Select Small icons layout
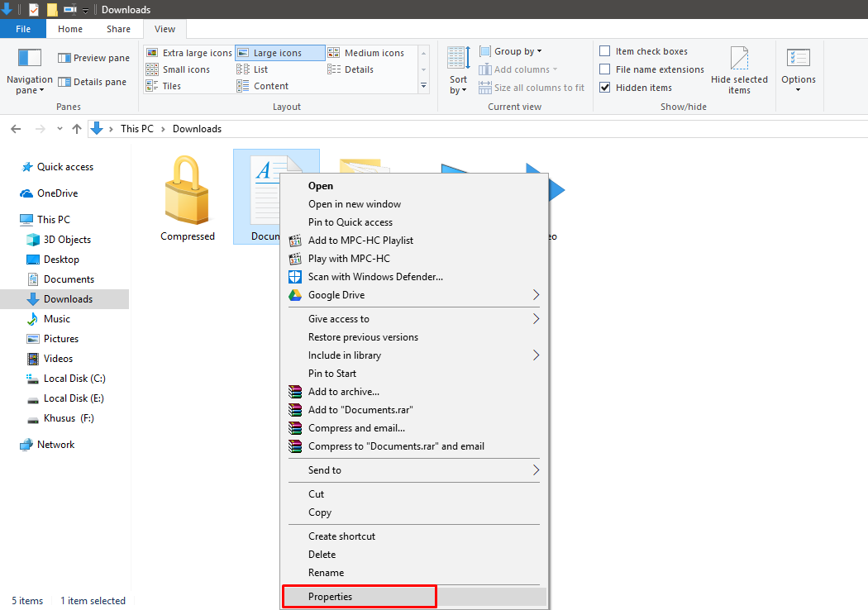 pyautogui.click(x=178, y=69)
